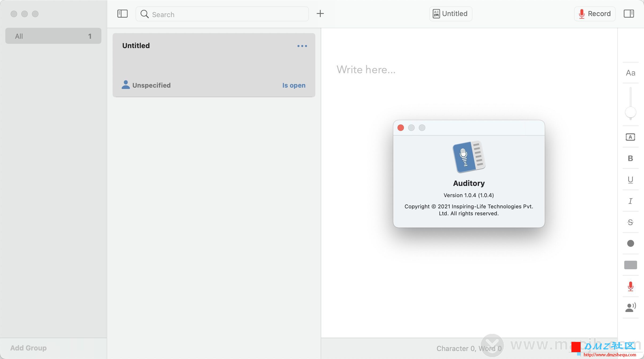Start recording with the Record button
This screenshot has width=644, height=359.
tap(595, 14)
